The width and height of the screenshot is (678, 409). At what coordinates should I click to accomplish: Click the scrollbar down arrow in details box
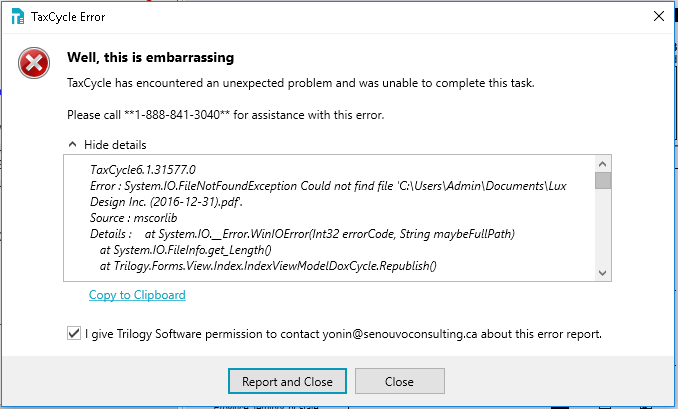point(603,273)
